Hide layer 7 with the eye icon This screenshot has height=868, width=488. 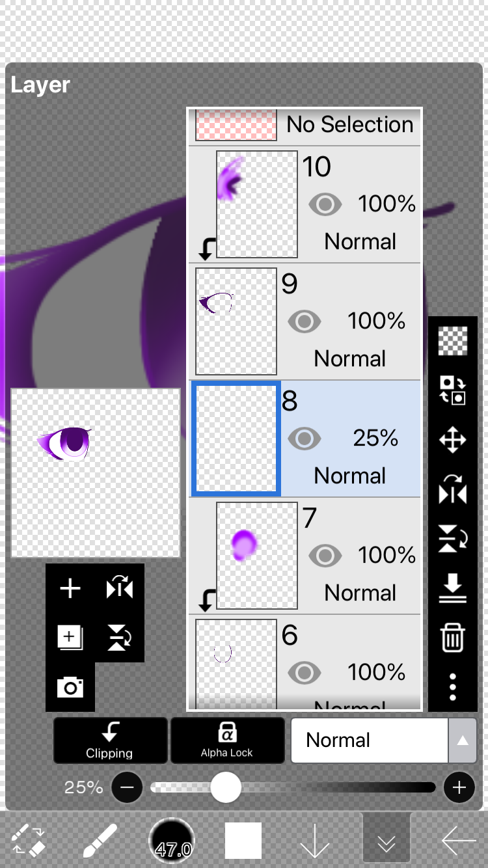point(325,556)
